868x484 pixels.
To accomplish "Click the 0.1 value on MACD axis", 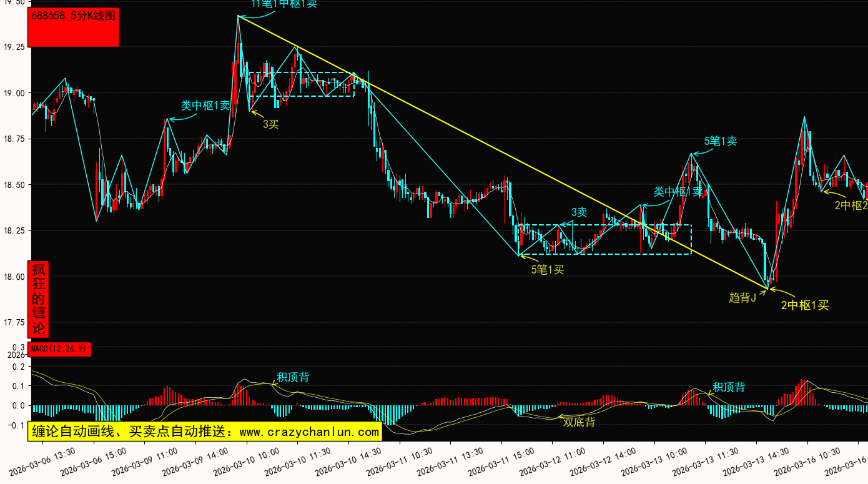I will point(18,386).
